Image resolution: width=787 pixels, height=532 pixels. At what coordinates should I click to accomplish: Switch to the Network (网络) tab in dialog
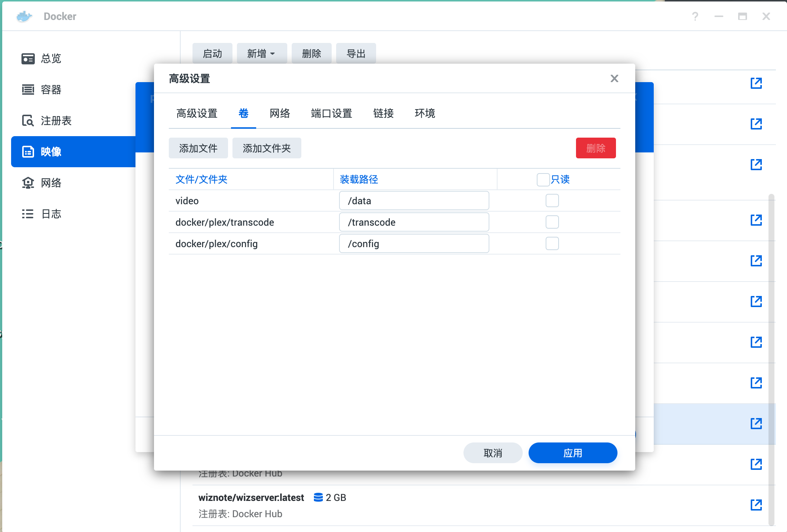tap(279, 113)
